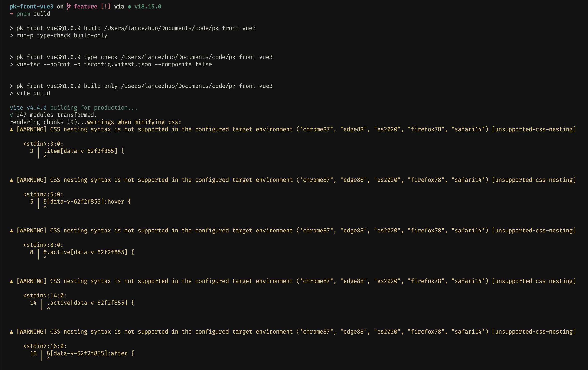Click the warning triangle above the <stdin>:14:0 snippet
This screenshot has width=588, height=370.
pyautogui.click(x=11, y=281)
